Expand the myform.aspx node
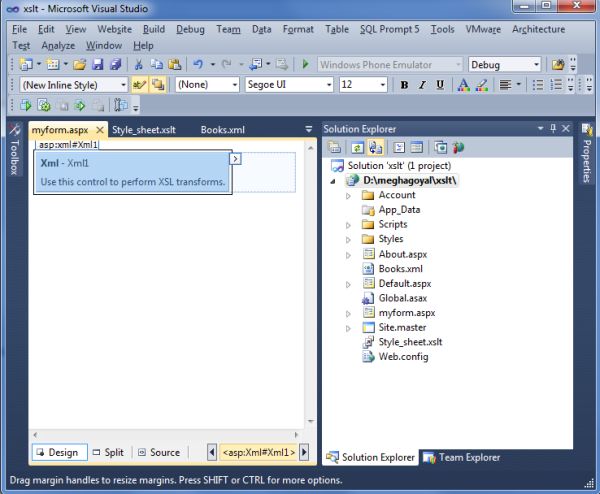600x494 pixels. 348,314
